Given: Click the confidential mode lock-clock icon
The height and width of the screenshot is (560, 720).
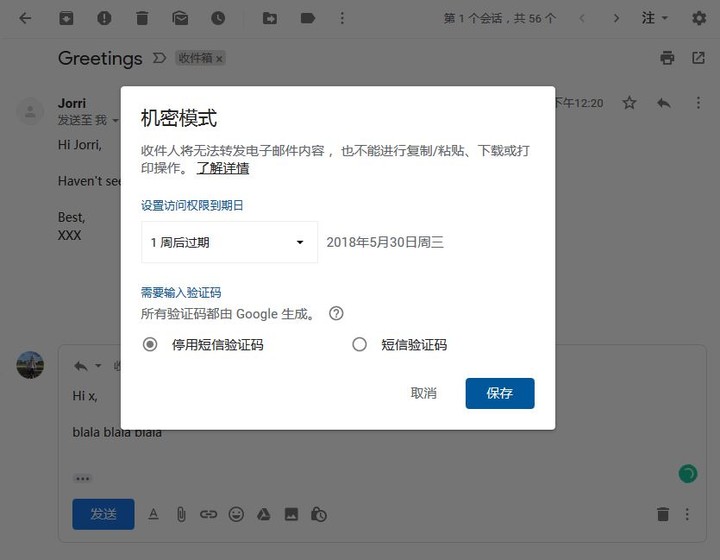Looking at the screenshot, I should (x=319, y=514).
